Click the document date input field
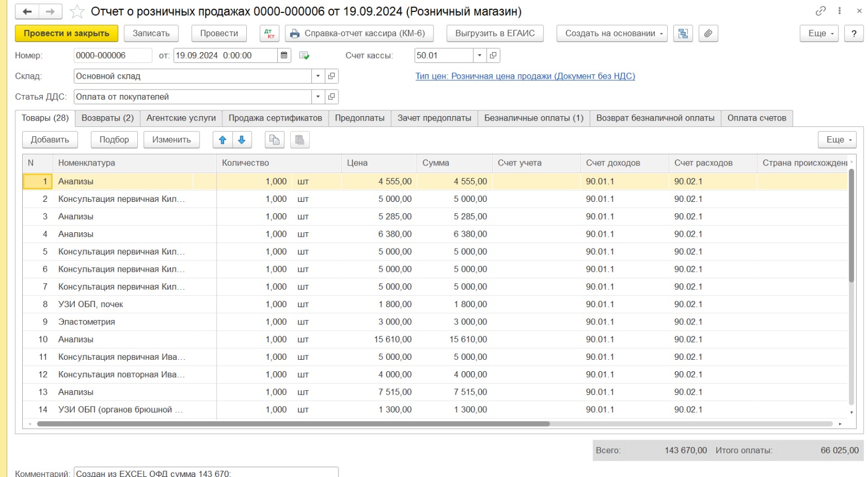The image size is (868, 477). tap(226, 55)
